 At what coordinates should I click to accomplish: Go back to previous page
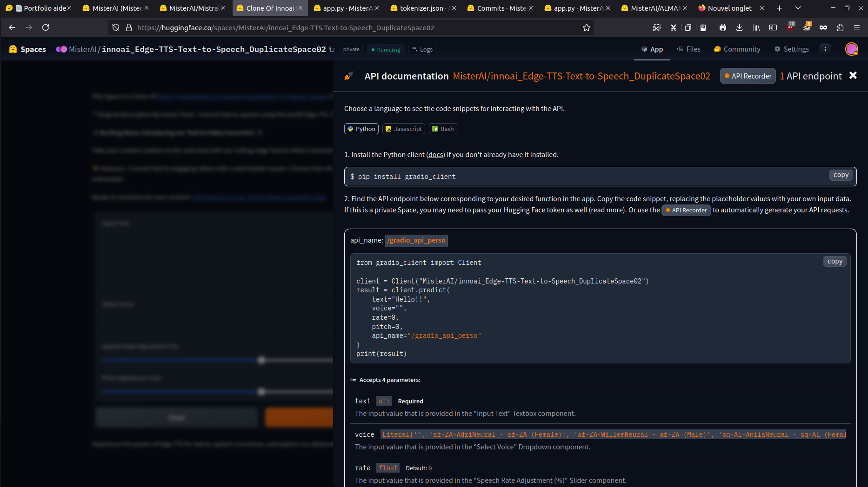pos(12,27)
